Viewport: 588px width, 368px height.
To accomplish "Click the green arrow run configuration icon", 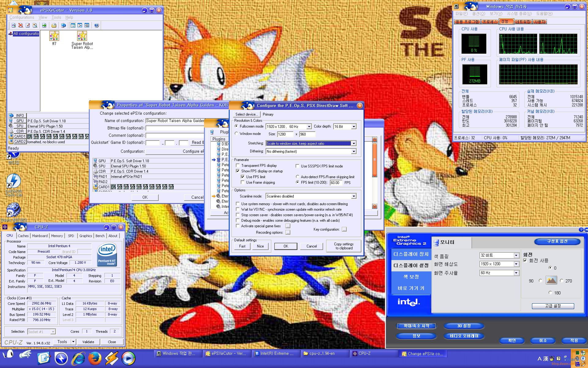I will pyautogui.click(x=44, y=25).
